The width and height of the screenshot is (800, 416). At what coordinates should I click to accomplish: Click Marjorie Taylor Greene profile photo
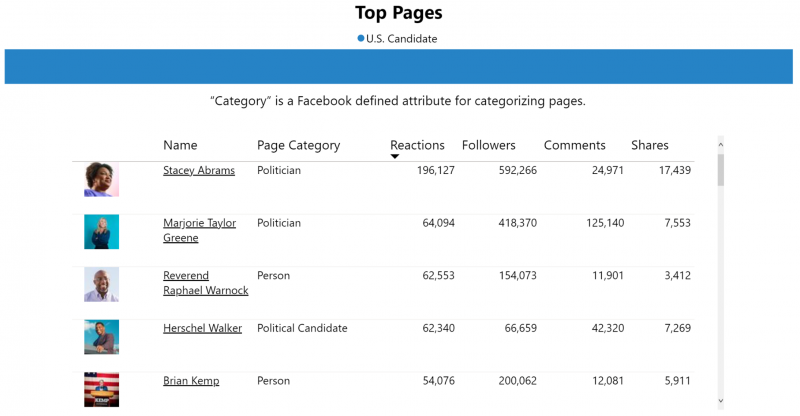point(102,232)
